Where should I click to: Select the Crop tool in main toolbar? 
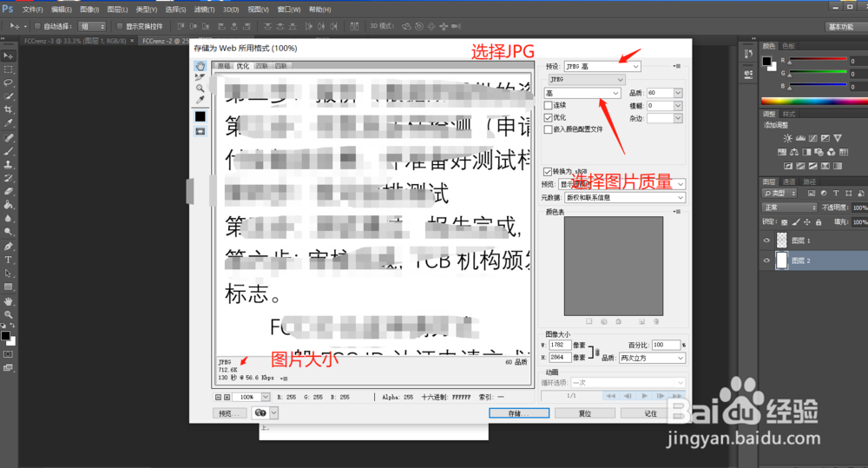click(x=9, y=109)
